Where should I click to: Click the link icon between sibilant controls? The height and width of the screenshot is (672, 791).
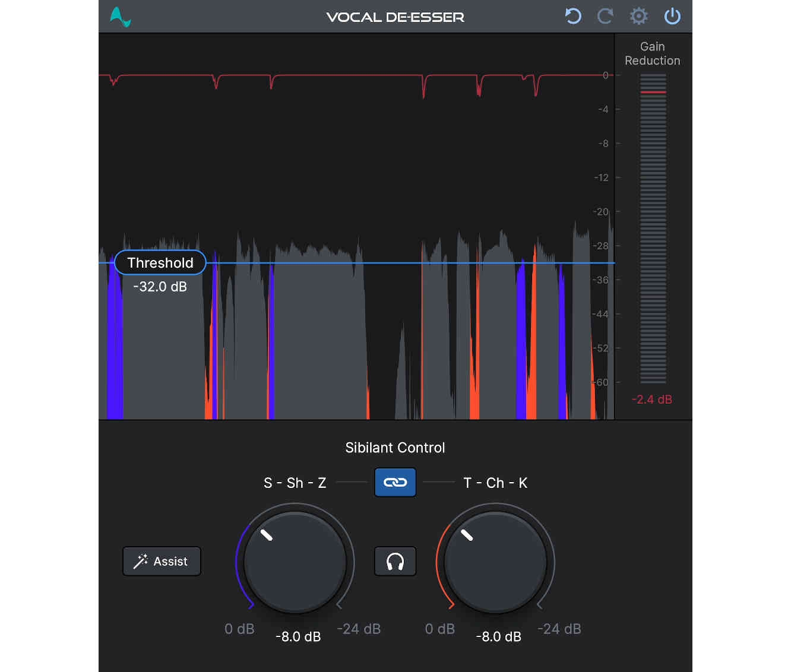(395, 483)
